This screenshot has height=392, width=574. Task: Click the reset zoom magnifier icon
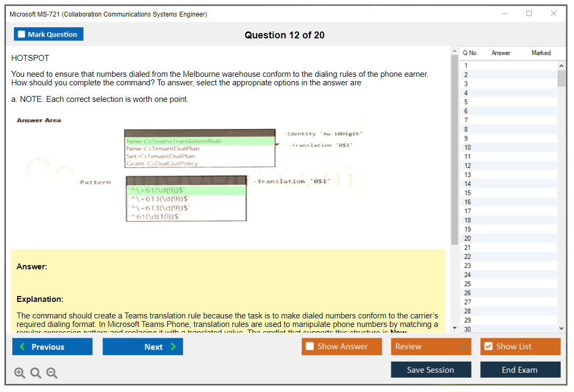click(36, 373)
